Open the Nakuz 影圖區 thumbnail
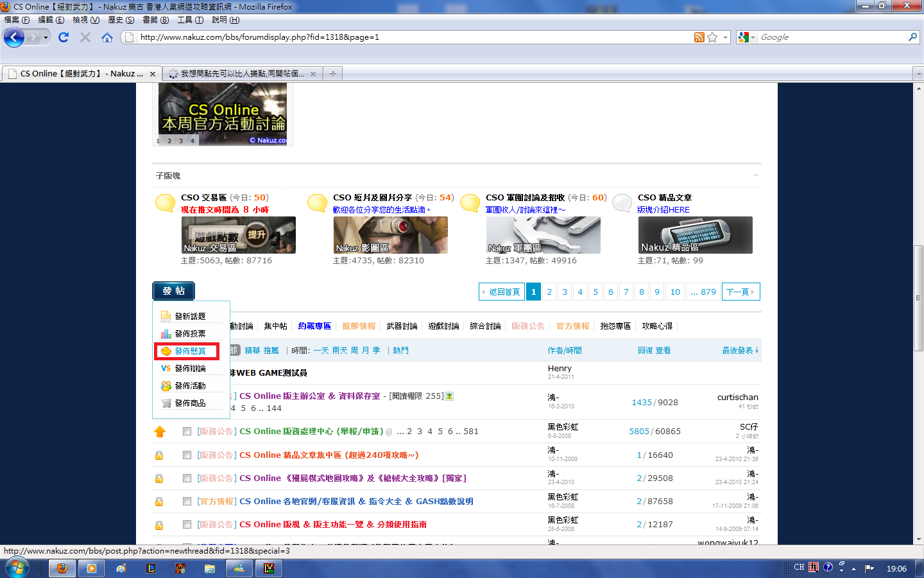 coord(390,235)
